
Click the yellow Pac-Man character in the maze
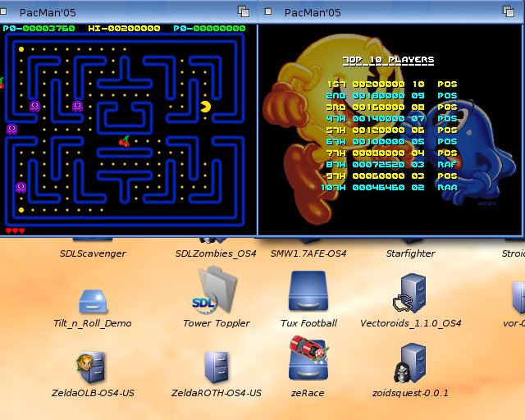[x=205, y=107]
